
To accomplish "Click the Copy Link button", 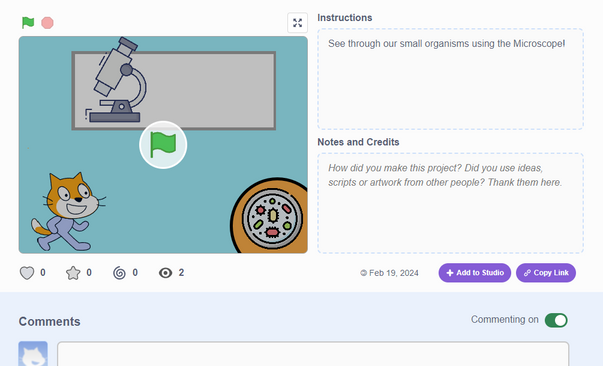I will point(546,273).
